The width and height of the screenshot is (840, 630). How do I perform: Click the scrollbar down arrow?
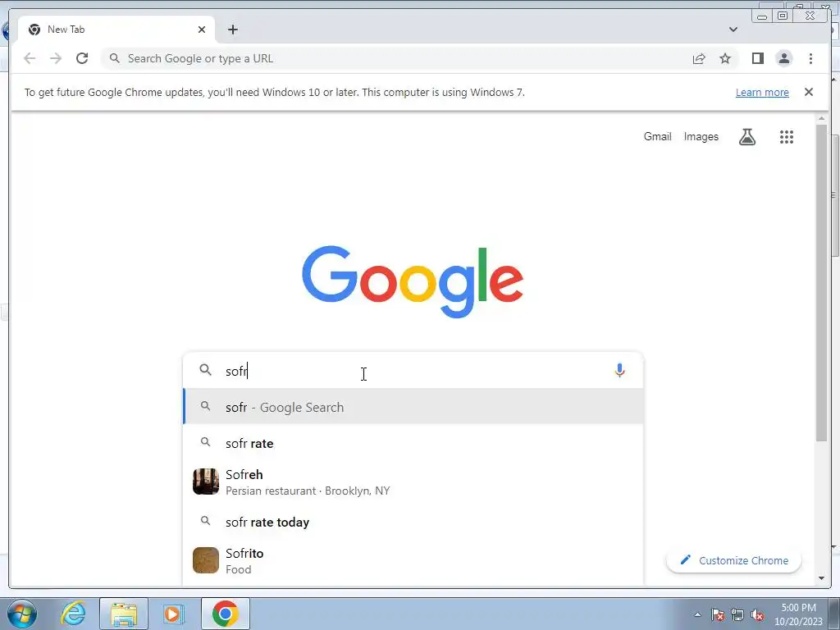click(821, 578)
